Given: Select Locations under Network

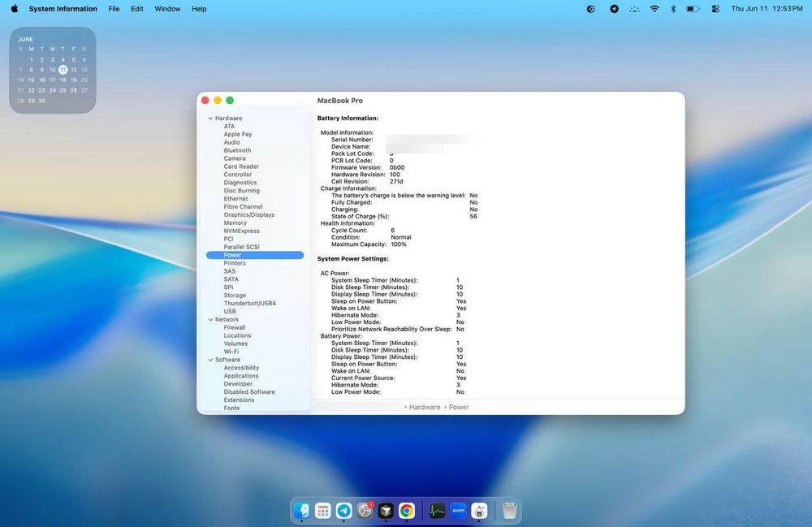Looking at the screenshot, I should [237, 335].
